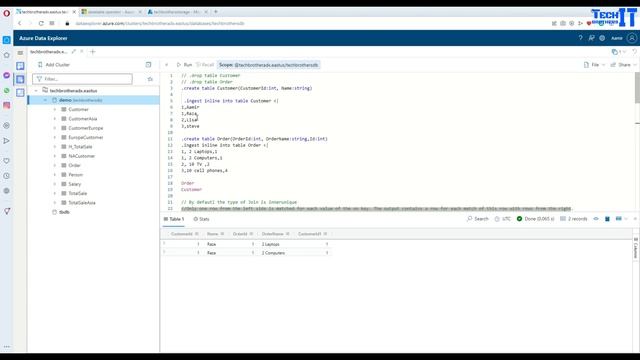Click the Run button
This screenshot has height=360, width=640.
pyautogui.click(x=184, y=65)
